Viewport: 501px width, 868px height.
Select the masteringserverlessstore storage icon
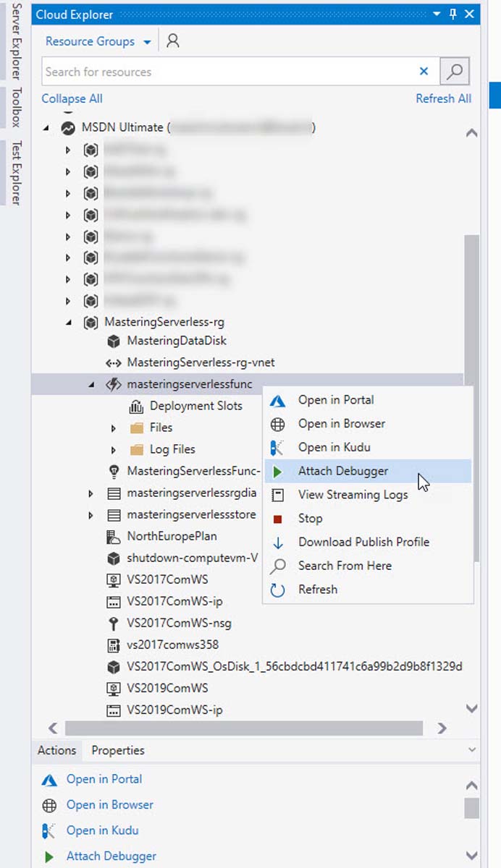113,516
